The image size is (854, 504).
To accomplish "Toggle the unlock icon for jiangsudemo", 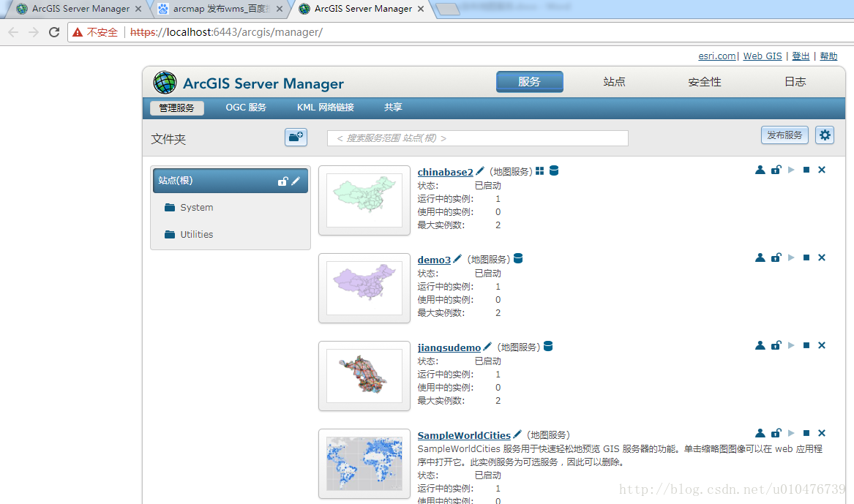I will tap(776, 345).
